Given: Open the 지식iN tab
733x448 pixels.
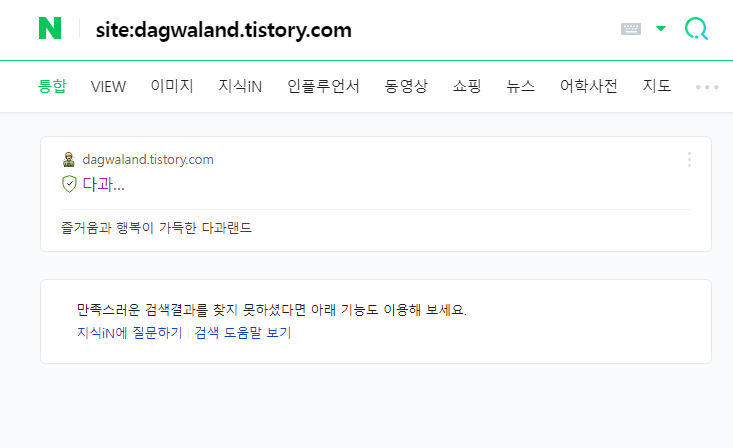Looking at the screenshot, I should [x=240, y=86].
